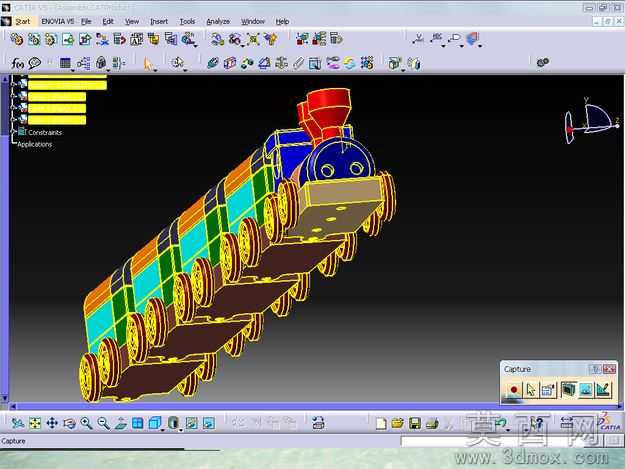Click the Formula f(x) icon
The width and height of the screenshot is (625, 469).
(x=18, y=63)
